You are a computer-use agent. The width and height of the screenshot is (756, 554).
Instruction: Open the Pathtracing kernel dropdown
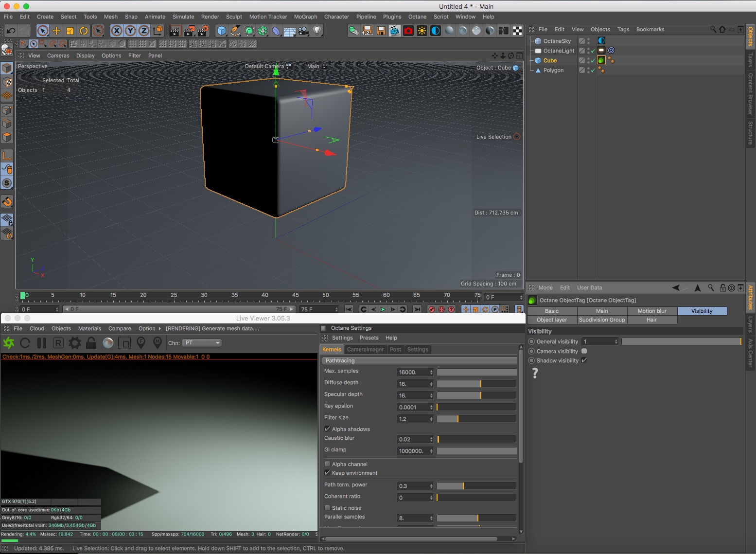pyautogui.click(x=419, y=360)
